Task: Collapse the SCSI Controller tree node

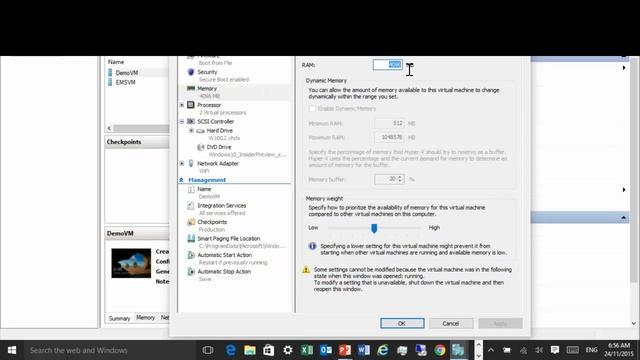Action: click(x=182, y=121)
